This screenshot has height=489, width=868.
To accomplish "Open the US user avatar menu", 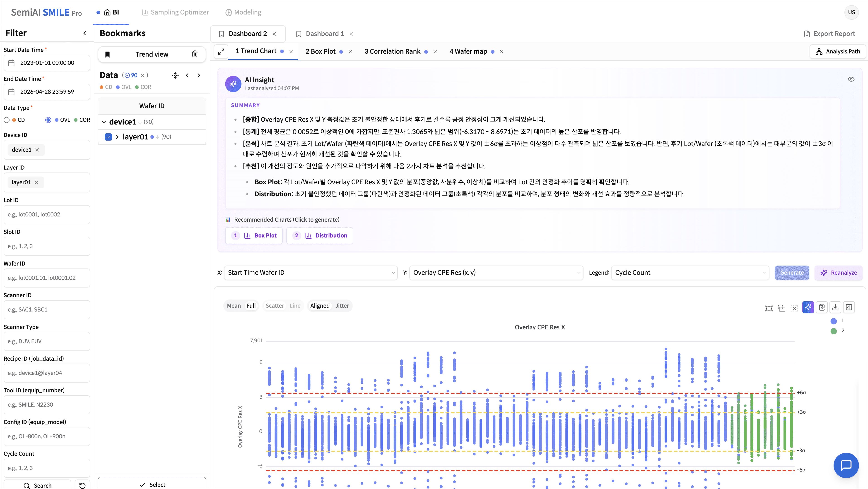I will click(x=851, y=12).
